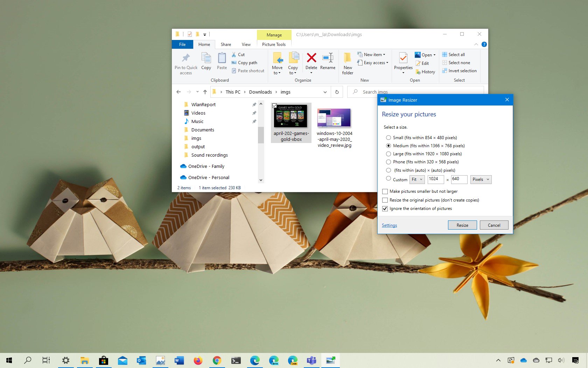Viewport: 588px width, 368px height.
Task: Click the Rename tool
Action: tap(328, 63)
